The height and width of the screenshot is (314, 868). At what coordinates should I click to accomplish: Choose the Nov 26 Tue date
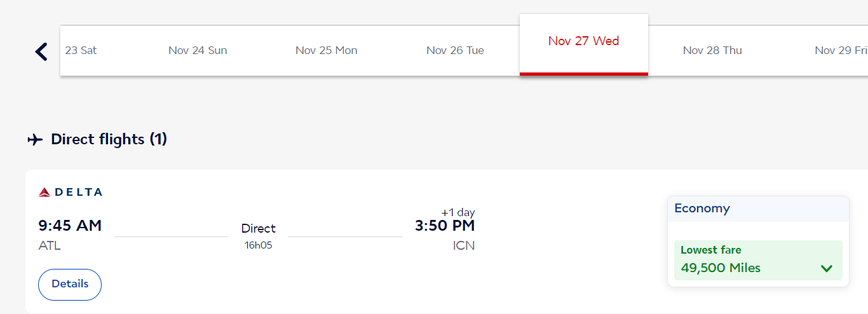pos(455,50)
